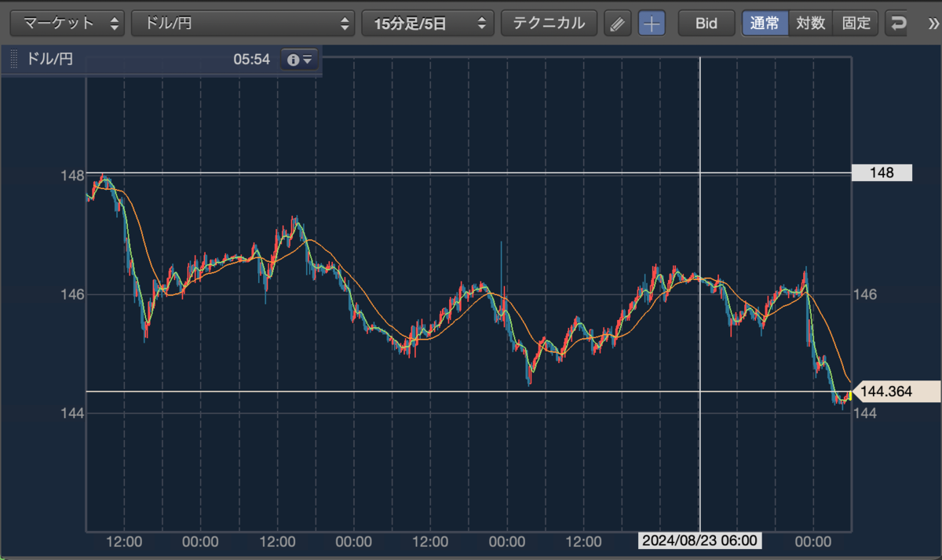Viewport: 942px width, 560px height.
Task: Click the Bid price button
Action: coord(706,24)
